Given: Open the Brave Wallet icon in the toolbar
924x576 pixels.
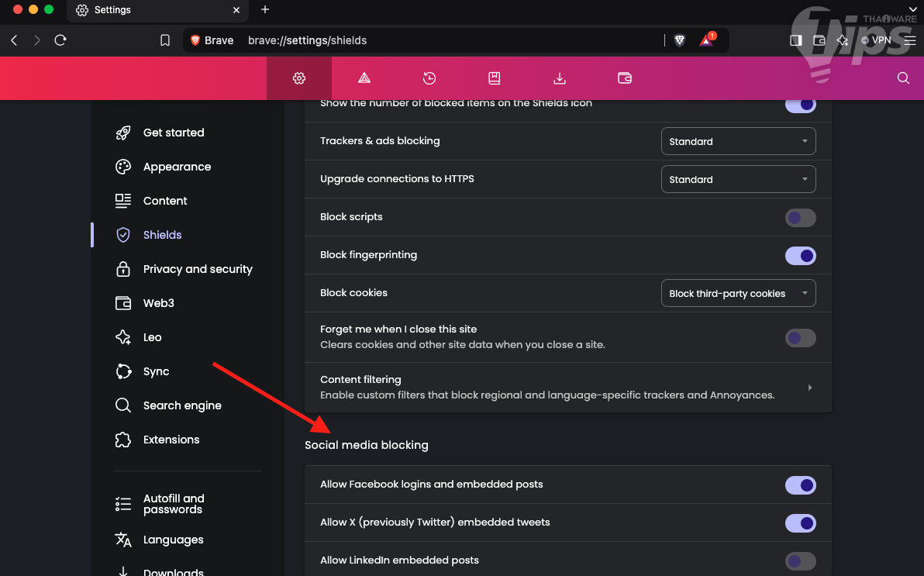Looking at the screenshot, I should pyautogui.click(x=819, y=40).
